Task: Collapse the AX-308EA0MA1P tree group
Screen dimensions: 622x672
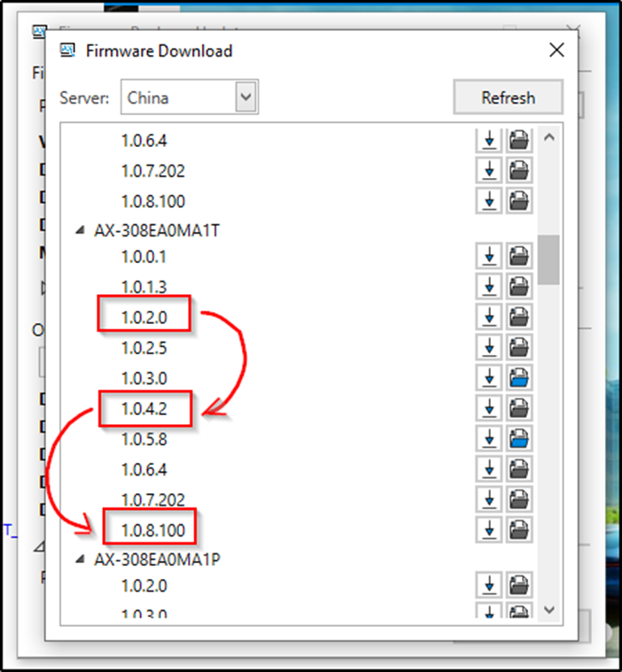Action: 81,560
